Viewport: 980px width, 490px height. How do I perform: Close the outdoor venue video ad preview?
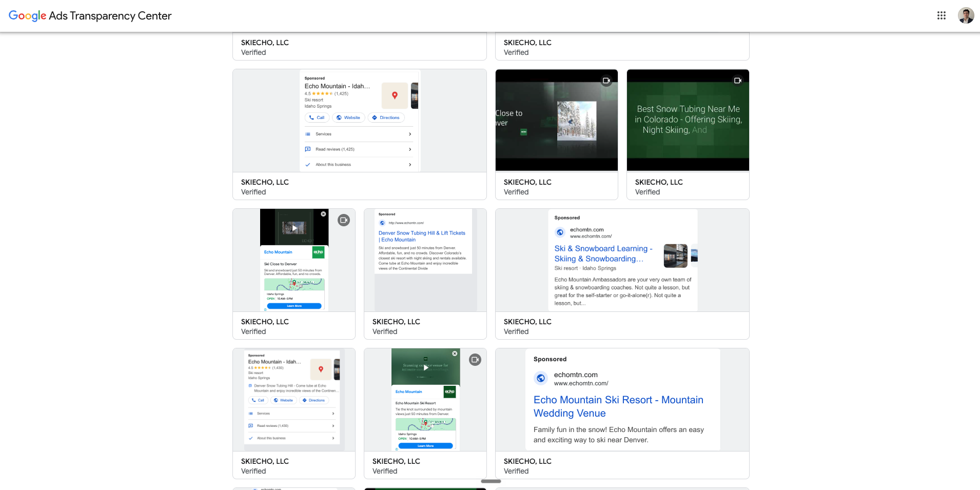[x=455, y=354]
